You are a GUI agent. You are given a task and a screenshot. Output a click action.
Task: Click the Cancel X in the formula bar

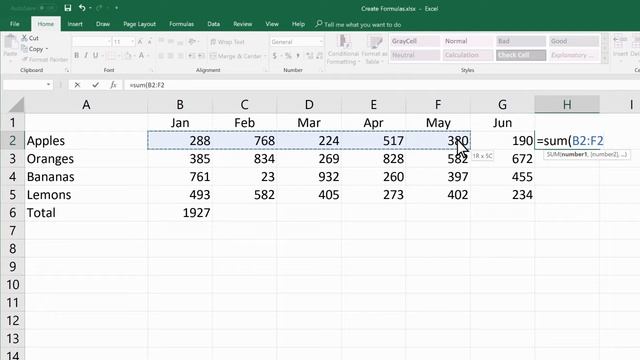77,85
